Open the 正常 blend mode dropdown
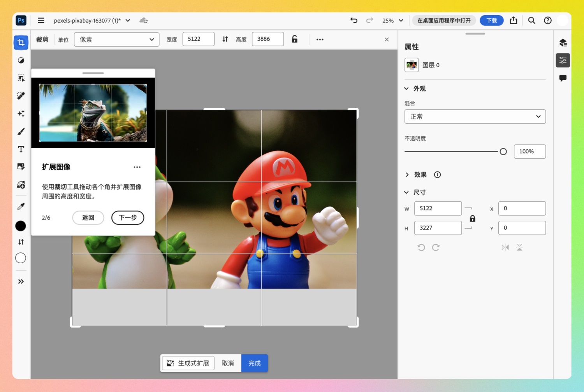 (475, 117)
